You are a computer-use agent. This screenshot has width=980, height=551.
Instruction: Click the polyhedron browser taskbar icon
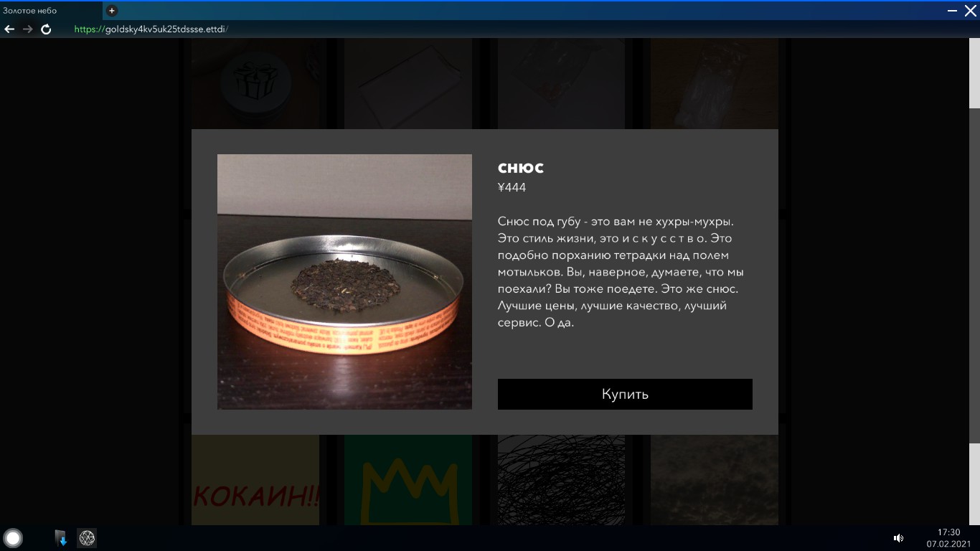pos(87,538)
